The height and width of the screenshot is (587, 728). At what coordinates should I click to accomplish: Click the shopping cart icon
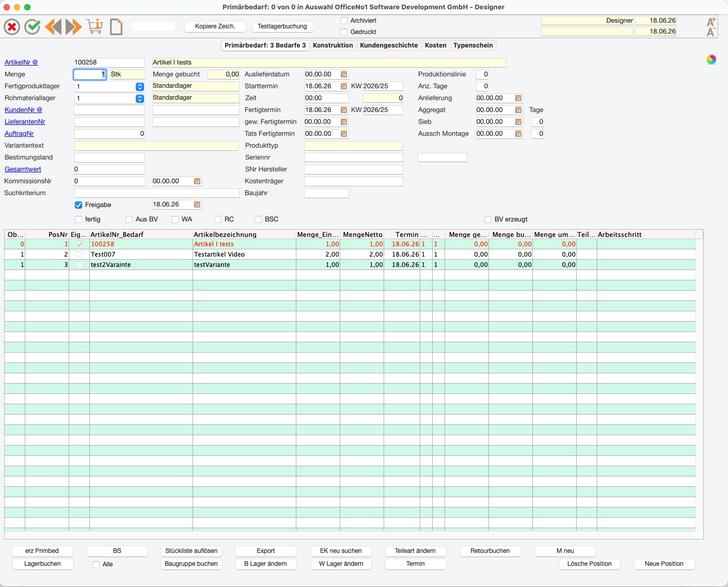click(x=94, y=26)
